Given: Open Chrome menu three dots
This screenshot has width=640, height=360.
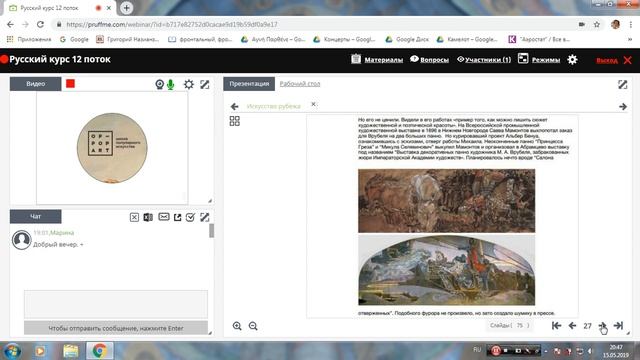Looking at the screenshot, I should [x=631, y=24].
